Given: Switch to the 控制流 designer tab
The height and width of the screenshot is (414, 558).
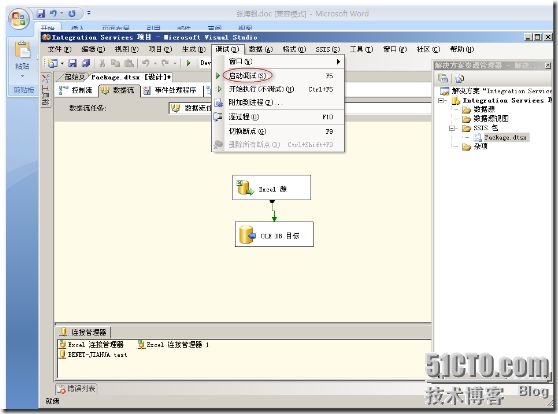Looking at the screenshot, I should click(76, 90).
